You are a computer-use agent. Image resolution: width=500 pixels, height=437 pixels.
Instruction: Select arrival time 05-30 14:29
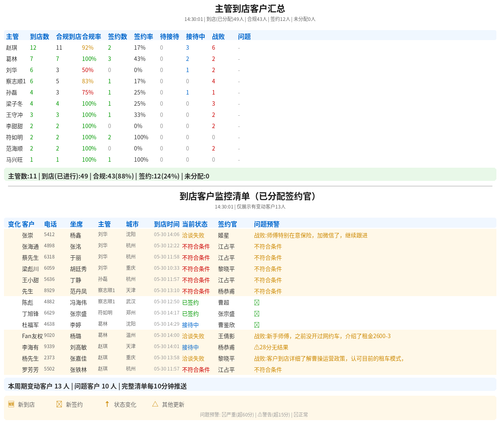[x=167, y=324]
